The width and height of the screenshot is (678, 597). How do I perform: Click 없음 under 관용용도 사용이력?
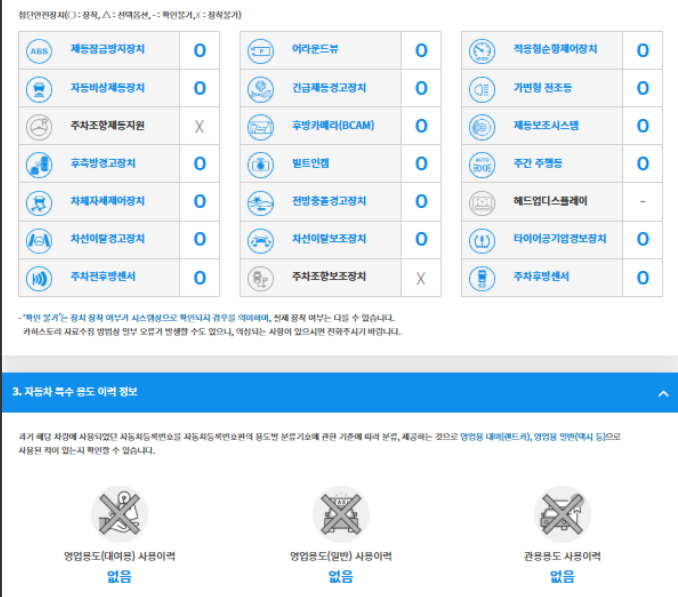point(562,576)
